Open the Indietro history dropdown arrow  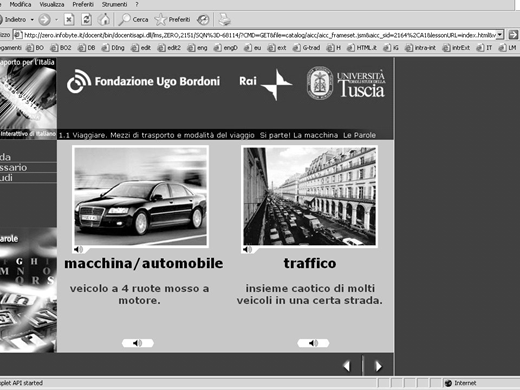click(32, 20)
